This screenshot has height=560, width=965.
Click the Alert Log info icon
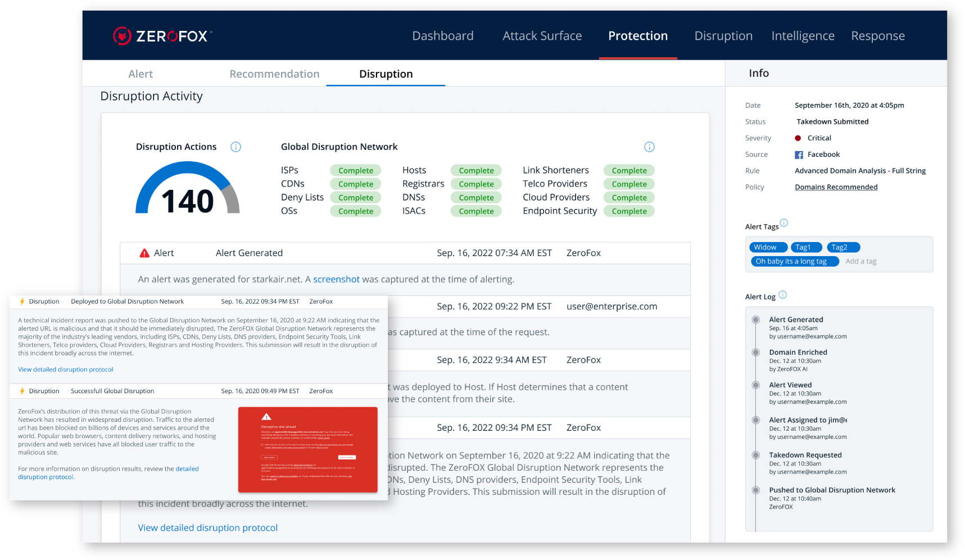(x=783, y=295)
